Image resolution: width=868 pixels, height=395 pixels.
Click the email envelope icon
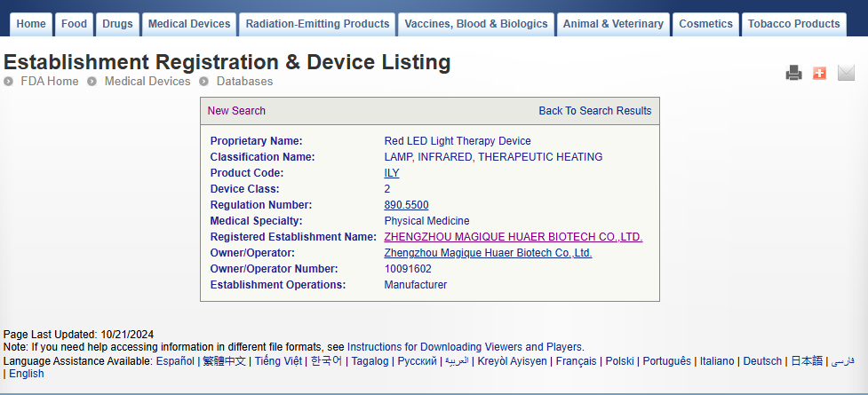[846, 74]
